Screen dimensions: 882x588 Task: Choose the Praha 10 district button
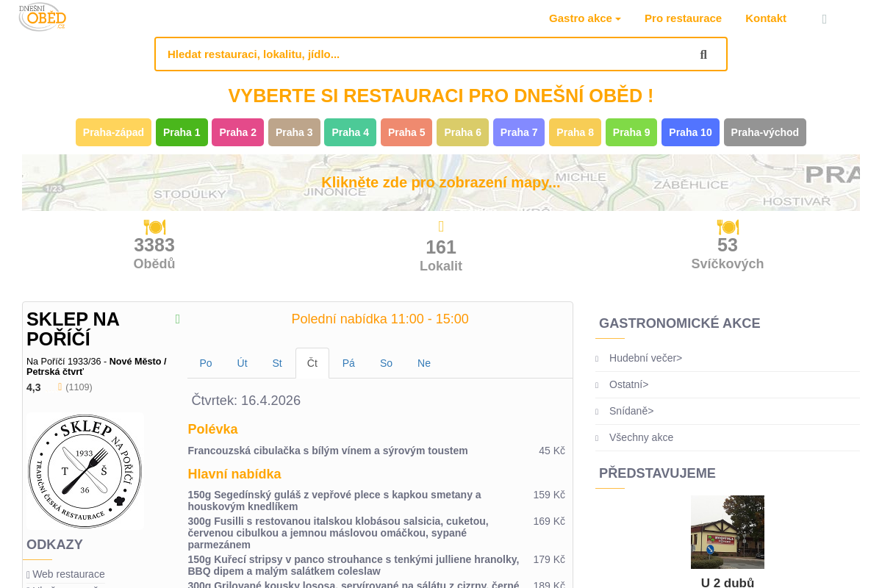690,132
